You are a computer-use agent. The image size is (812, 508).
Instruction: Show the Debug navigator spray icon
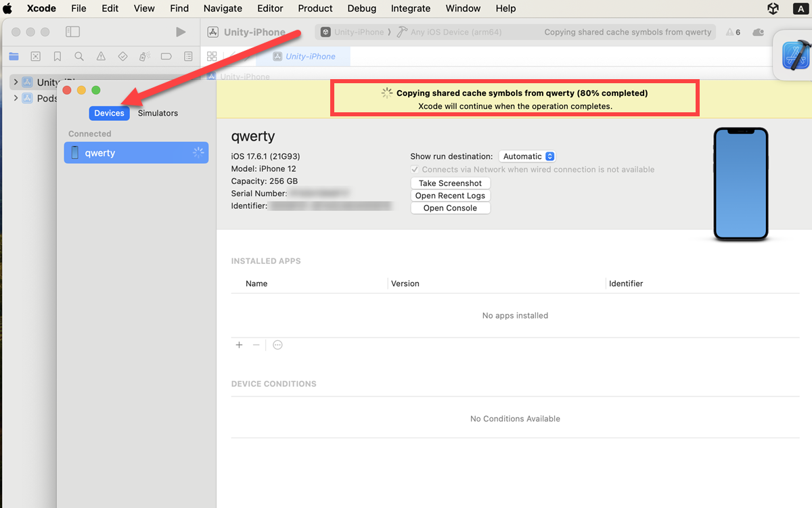point(144,56)
